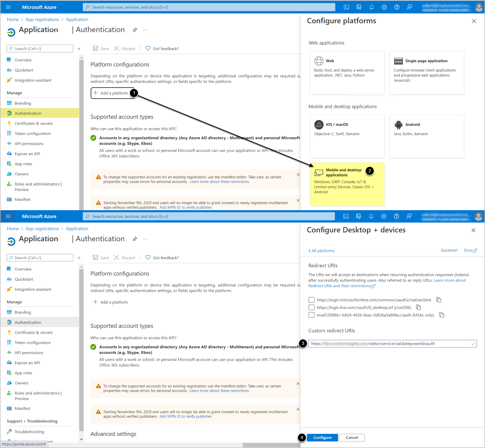Image resolution: width=485 pixels, height=448 pixels.
Task: Choose the Single-page application platform card
Action: (x=427, y=73)
